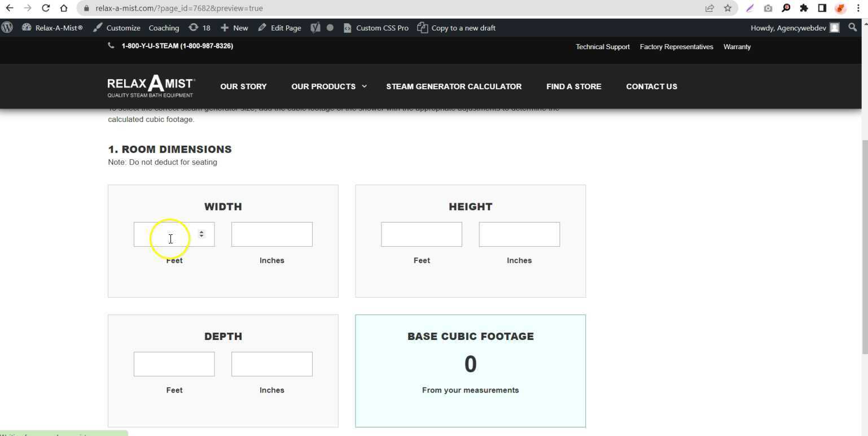
Task: Open the New content menu
Action: click(x=234, y=28)
